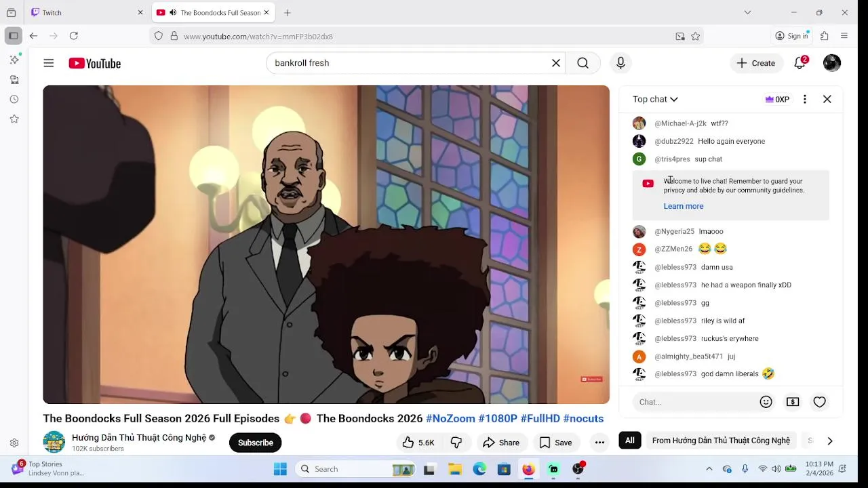Show hidden system tray icons chevron
The image size is (868, 488).
coord(709,469)
